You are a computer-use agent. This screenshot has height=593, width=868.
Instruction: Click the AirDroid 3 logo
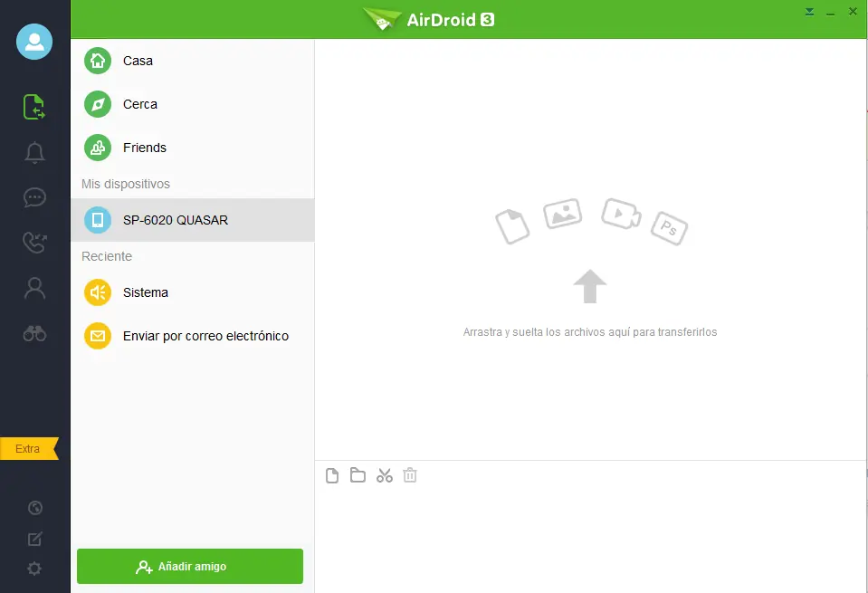click(428, 19)
